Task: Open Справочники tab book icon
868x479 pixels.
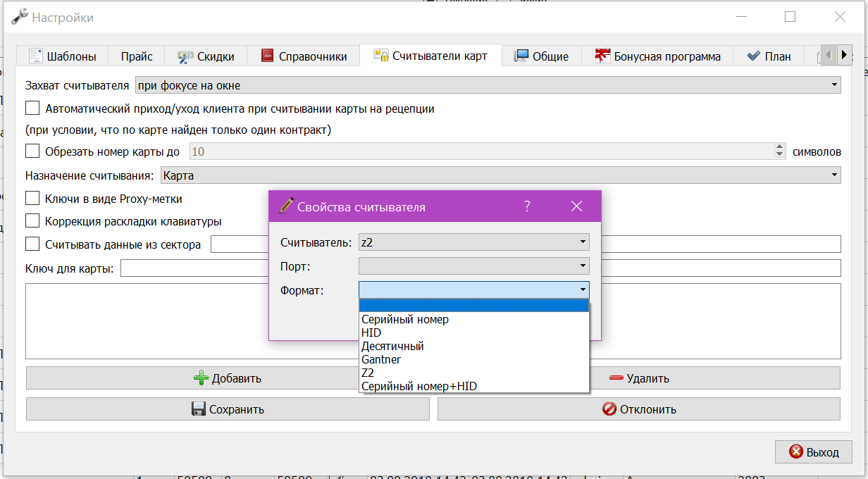Action: click(x=267, y=56)
